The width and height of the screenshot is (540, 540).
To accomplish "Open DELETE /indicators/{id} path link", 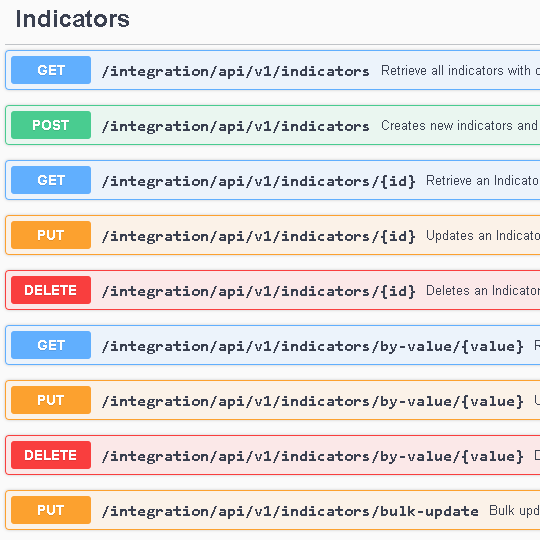I will (x=258, y=291).
